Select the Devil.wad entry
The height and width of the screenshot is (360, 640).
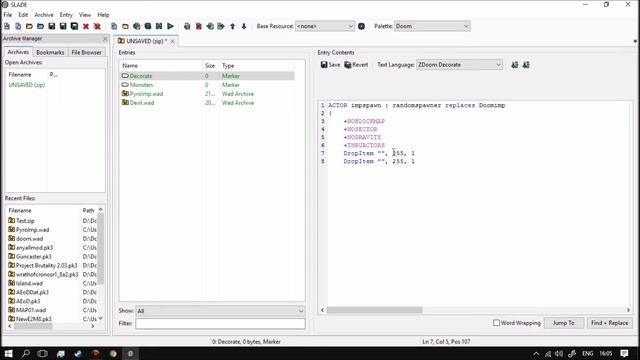pos(207,103)
